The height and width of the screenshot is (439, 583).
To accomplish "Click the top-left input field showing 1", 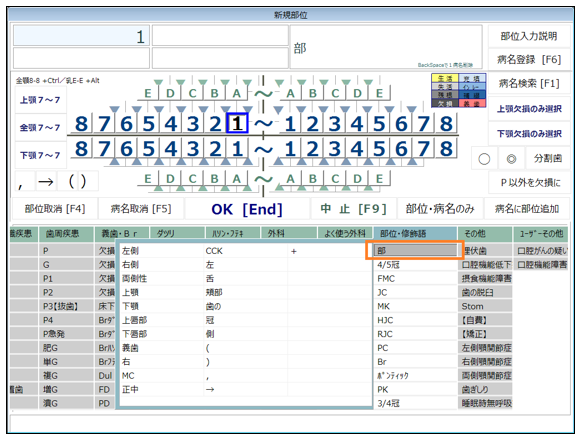I will tap(81, 36).
